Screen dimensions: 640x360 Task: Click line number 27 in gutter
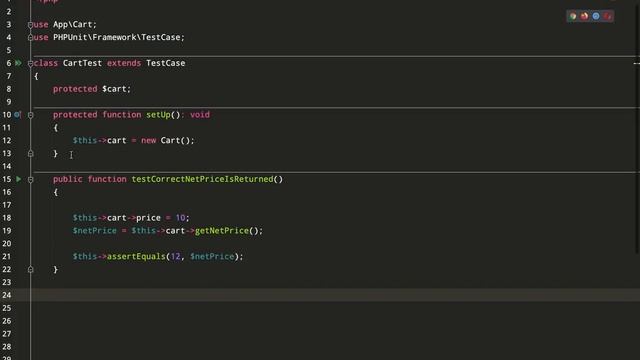click(x=7, y=333)
